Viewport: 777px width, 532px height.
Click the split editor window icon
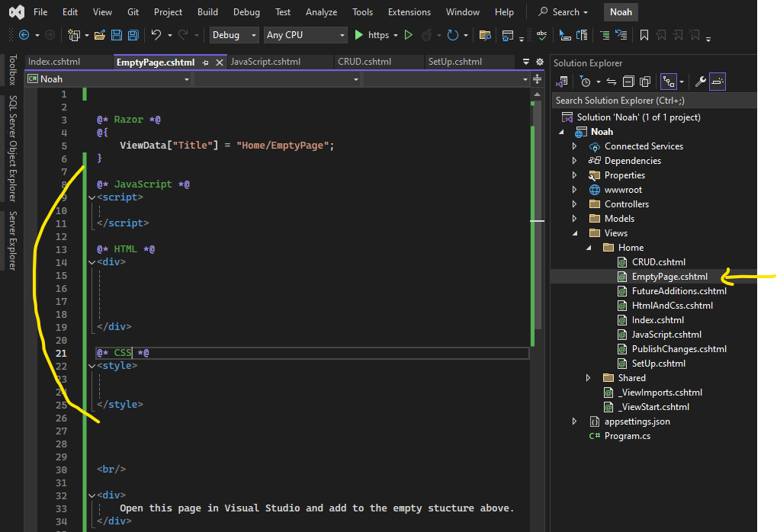[537, 79]
